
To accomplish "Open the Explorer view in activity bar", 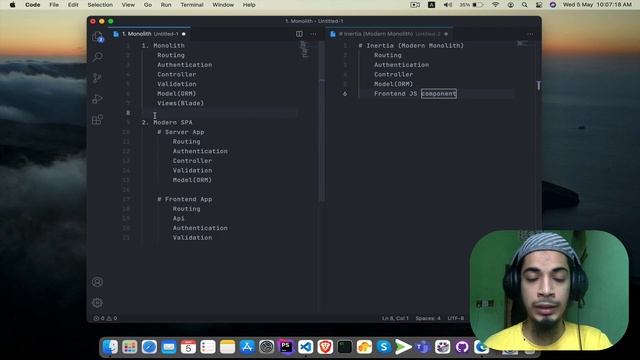I will (x=98, y=37).
